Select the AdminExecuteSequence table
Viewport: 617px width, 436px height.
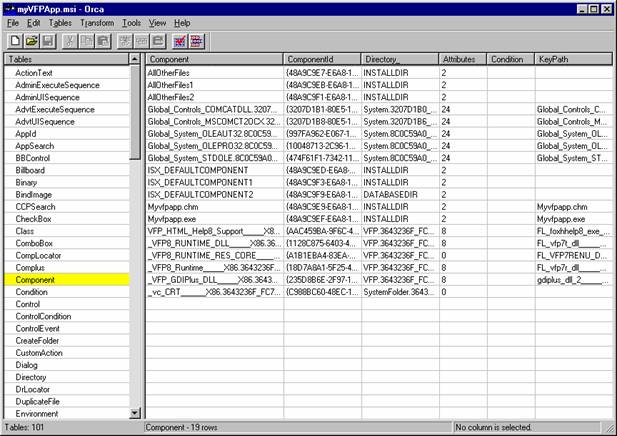(57, 85)
